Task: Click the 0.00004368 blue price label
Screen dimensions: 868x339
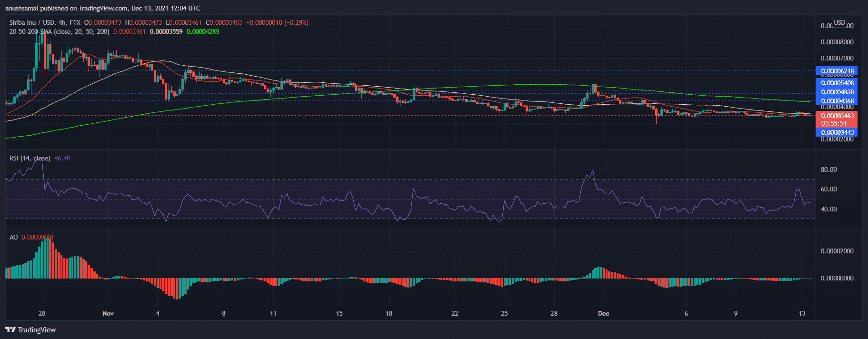Action: (837, 101)
